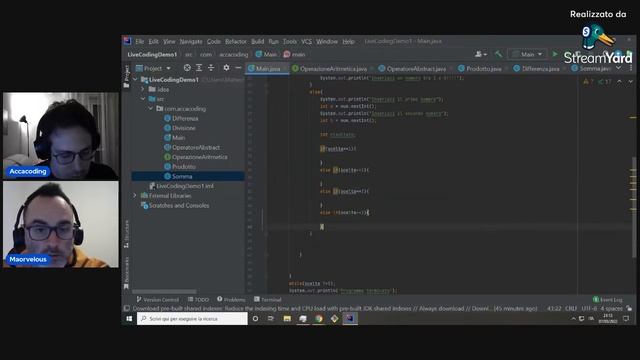Open the Main run configuration dropdown
This screenshot has height=360, width=640.
527,54
